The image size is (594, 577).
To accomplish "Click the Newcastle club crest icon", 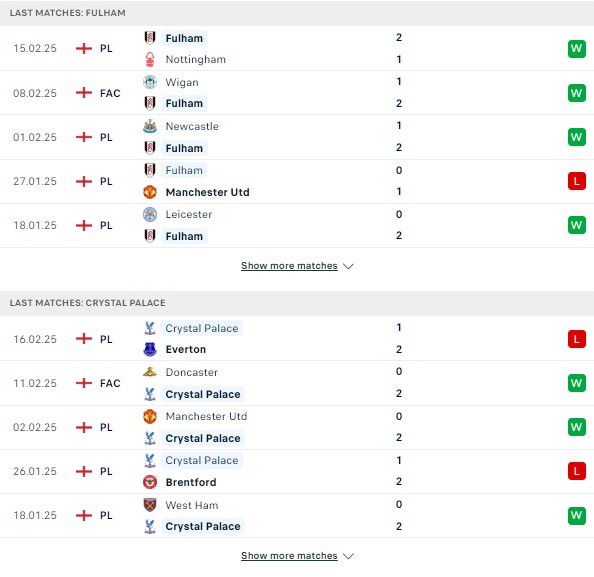I will coord(150,126).
